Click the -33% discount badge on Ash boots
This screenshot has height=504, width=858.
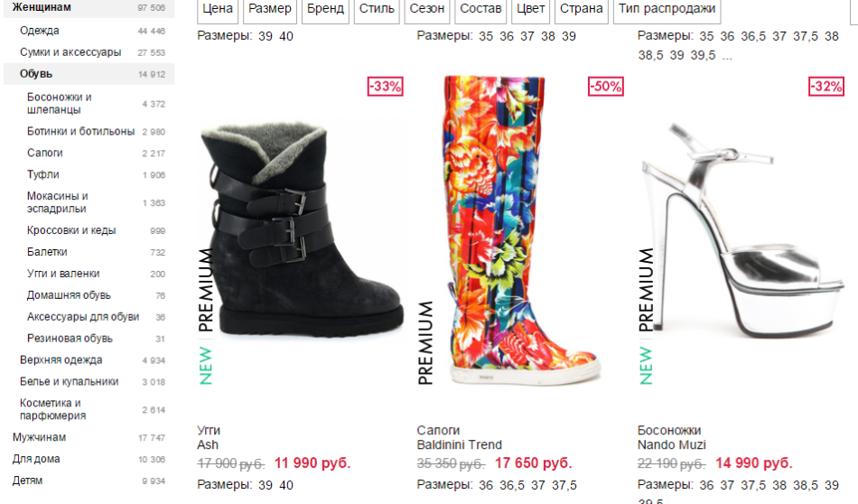[x=386, y=87]
